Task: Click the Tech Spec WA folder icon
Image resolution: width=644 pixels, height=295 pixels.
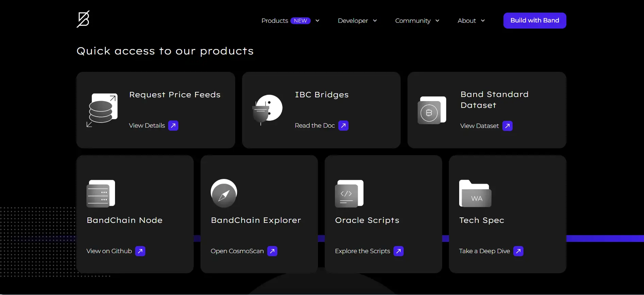Action: point(475,194)
